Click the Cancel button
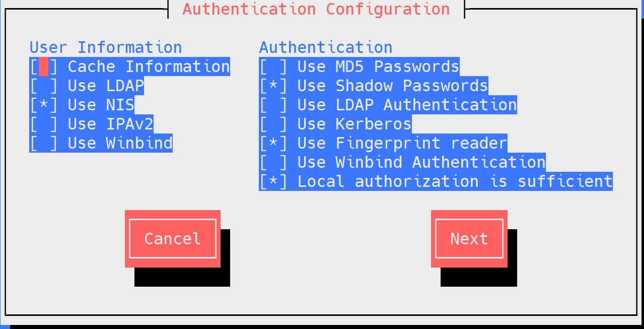 [x=173, y=239]
